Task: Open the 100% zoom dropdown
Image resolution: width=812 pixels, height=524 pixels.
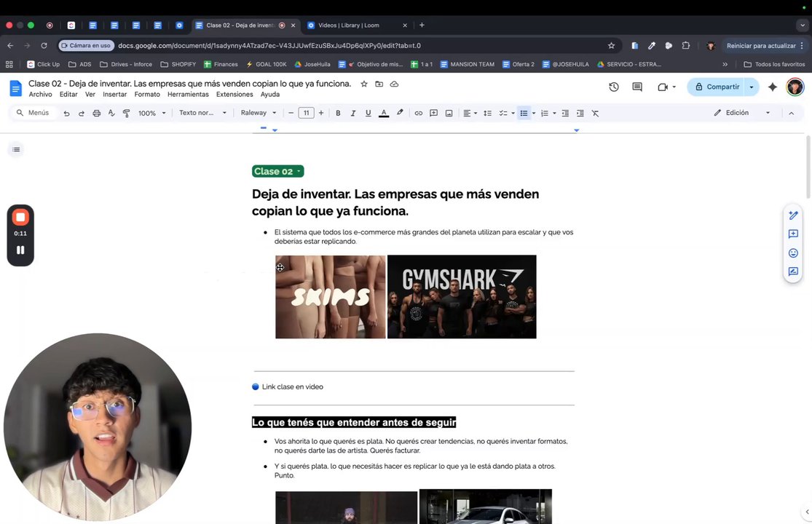Action: pyautogui.click(x=151, y=114)
